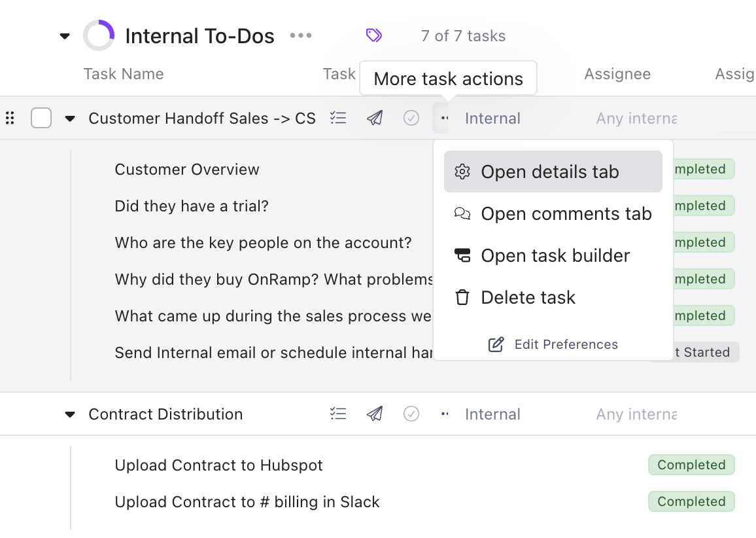The height and width of the screenshot is (538, 756).
Task: Click the progress ring beside Internal To-Dos
Action: tap(99, 33)
